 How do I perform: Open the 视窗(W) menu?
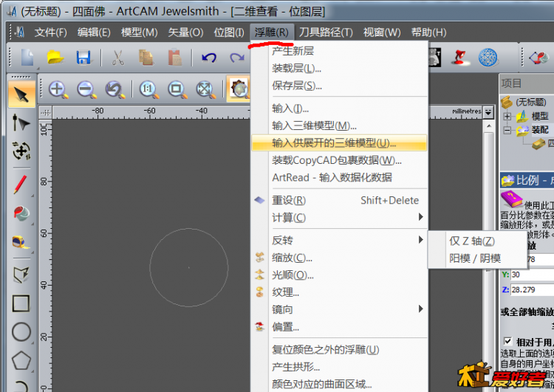(382, 32)
